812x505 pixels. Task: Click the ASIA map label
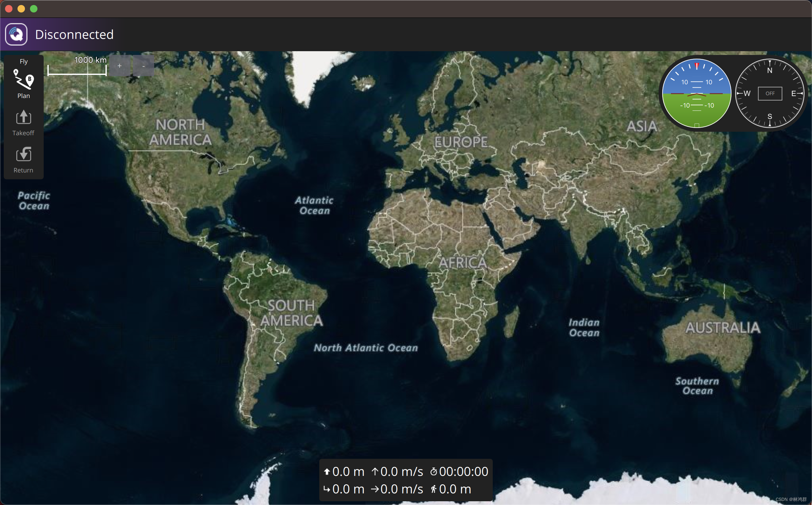pyautogui.click(x=642, y=126)
